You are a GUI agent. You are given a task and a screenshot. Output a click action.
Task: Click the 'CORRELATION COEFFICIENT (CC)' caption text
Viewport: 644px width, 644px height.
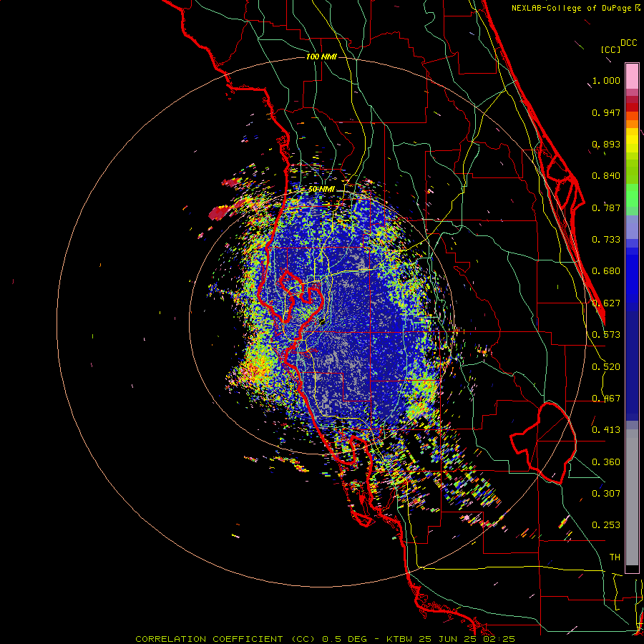(225, 639)
